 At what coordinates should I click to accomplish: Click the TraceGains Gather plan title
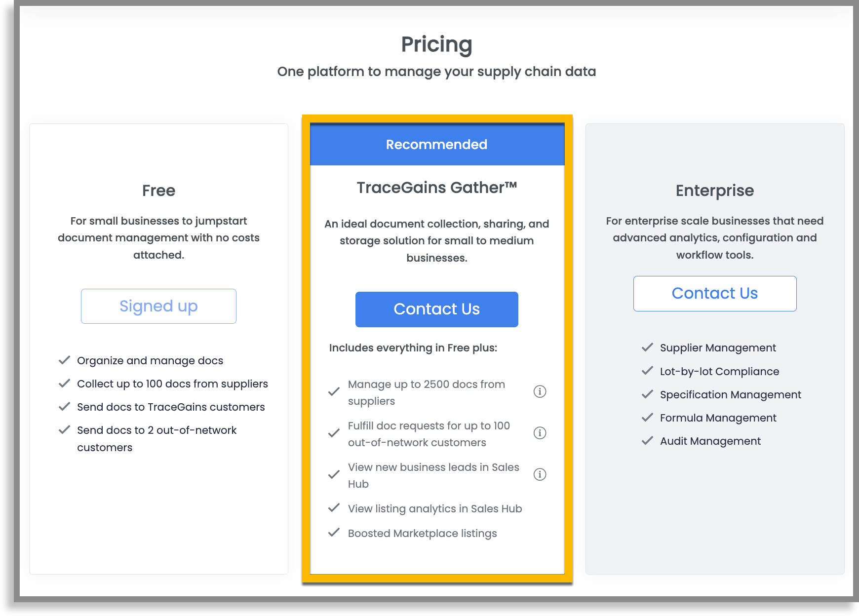pos(437,188)
